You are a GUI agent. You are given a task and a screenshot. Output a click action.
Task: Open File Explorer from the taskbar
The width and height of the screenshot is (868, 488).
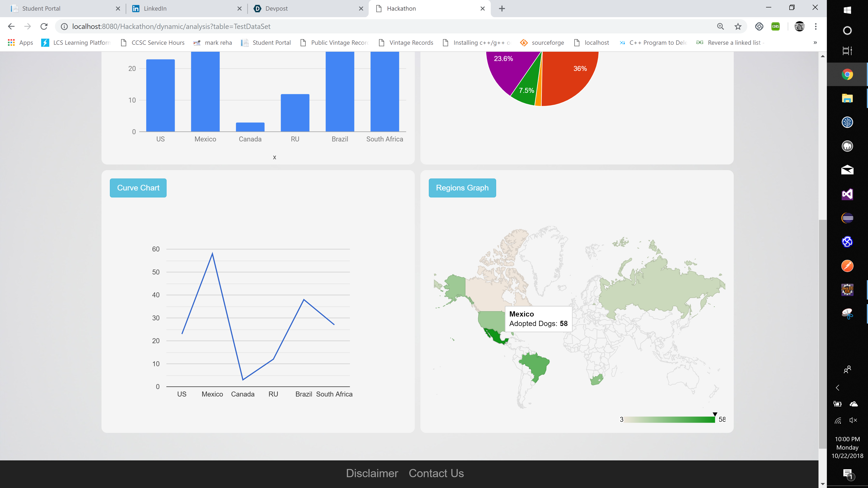847,98
